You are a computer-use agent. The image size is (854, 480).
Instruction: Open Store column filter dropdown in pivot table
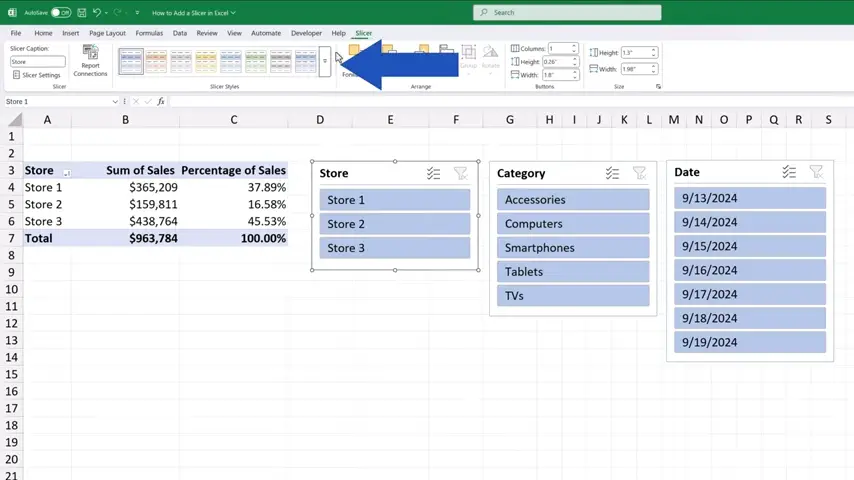point(67,171)
